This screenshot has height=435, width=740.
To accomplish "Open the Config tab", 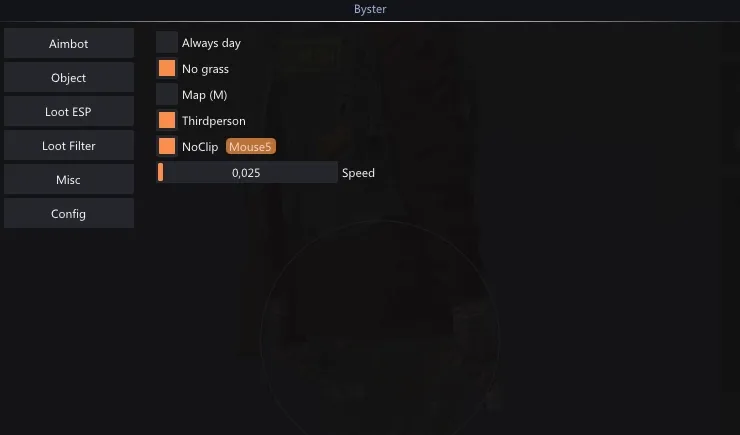I will click(69, 213).
